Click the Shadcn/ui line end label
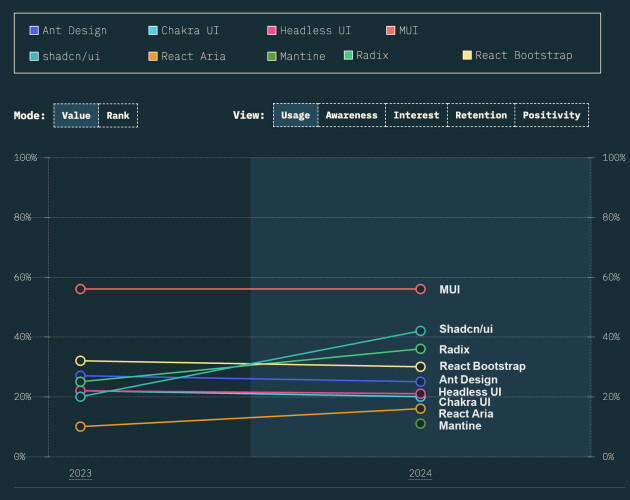The width and height of the screenshot is (630, 500). point(466,329)
